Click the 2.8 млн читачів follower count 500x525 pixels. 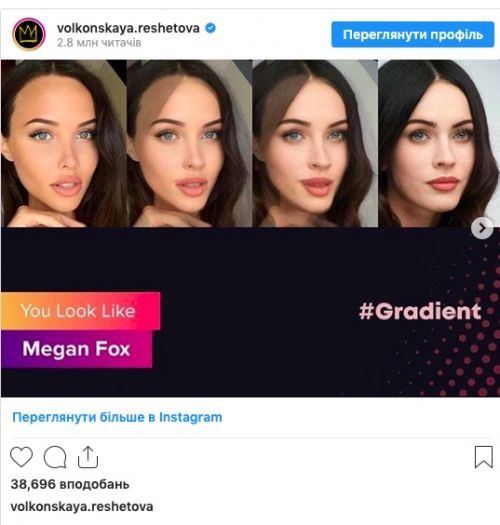pos(99,43)
